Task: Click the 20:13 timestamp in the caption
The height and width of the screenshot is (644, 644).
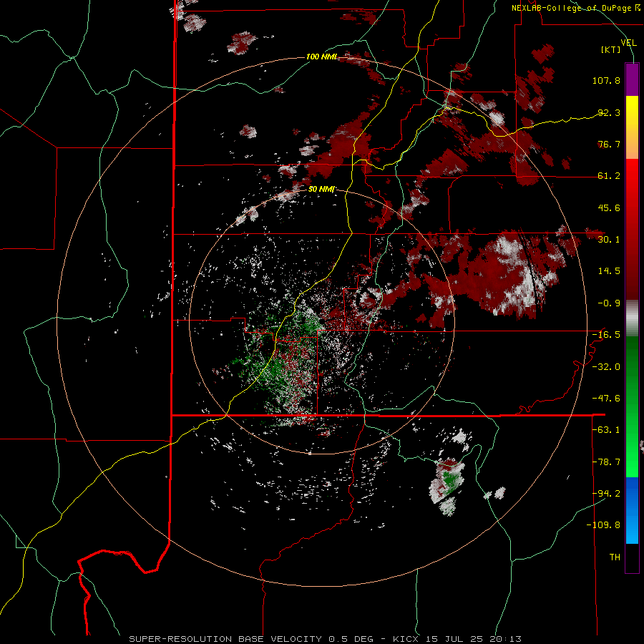Action: click(506, 639)
